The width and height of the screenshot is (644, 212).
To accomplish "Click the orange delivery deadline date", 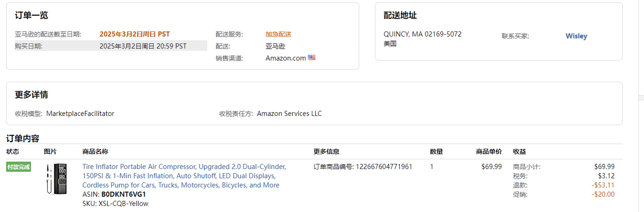I will [135, 34].
